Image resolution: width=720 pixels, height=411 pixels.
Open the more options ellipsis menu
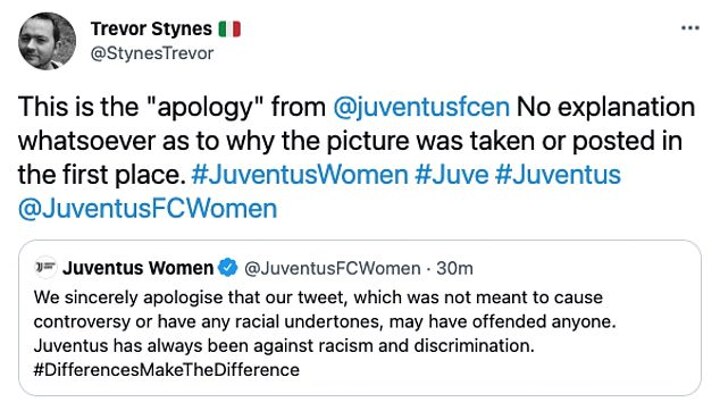[689, 28]
